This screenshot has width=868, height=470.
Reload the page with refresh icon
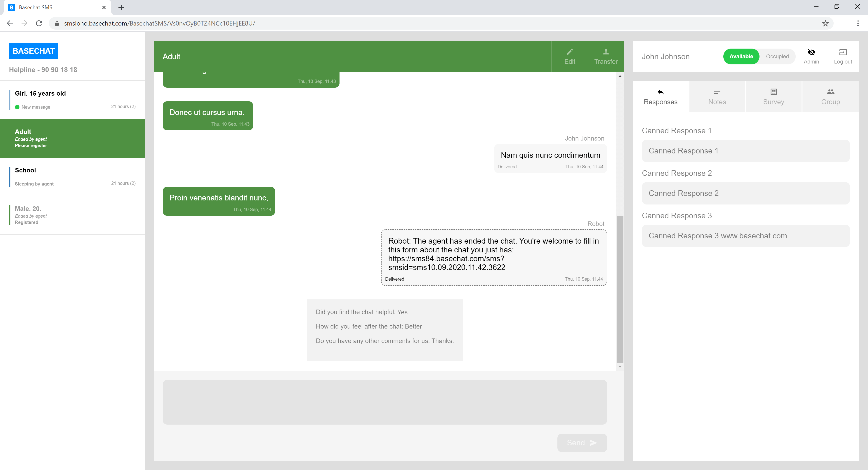pos(39,23)
